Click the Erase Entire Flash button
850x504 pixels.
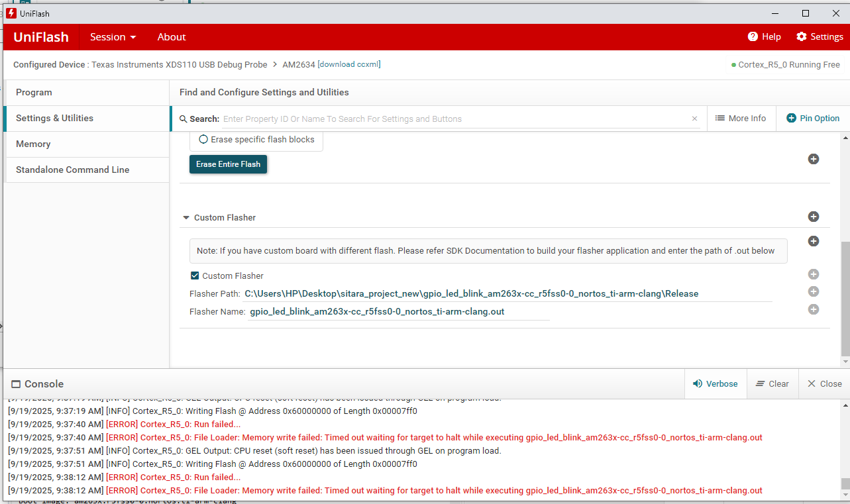pyautogui.click(x=228, y=164)
